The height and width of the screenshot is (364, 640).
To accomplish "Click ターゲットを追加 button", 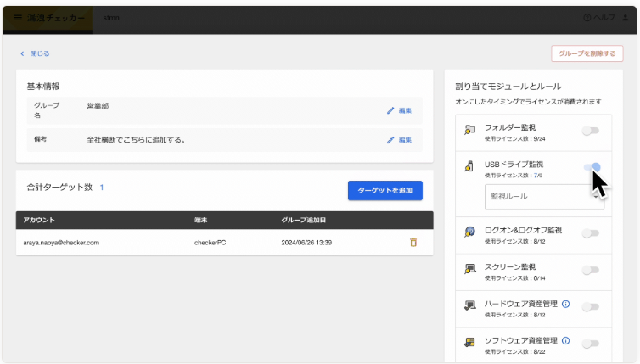I will point(385,191).
